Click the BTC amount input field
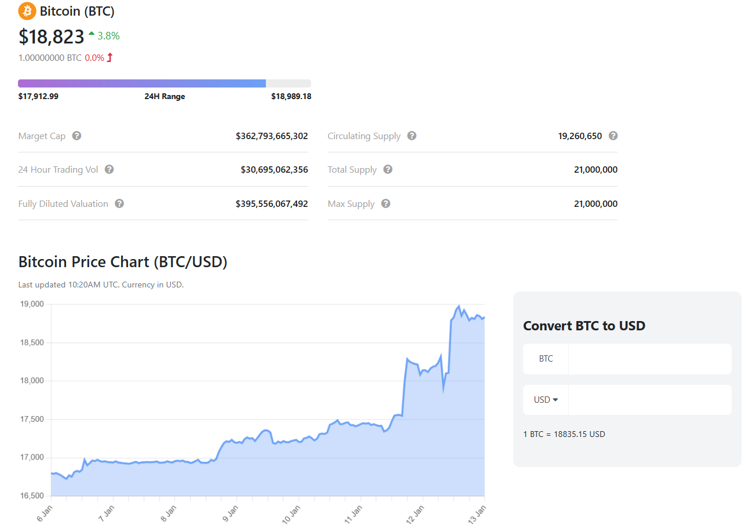This screenshot has width=756, height=532. coord(650,359)
